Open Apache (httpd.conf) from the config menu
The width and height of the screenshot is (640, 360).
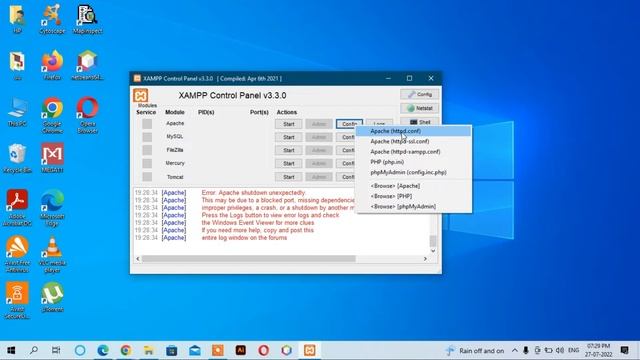[x=413, y=131]
